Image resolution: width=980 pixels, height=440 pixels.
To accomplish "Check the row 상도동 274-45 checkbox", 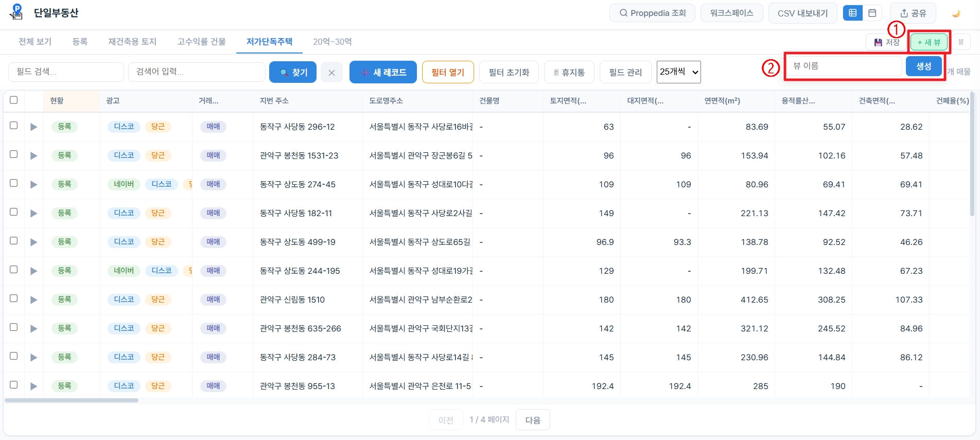I will click(x=14, y=183).
